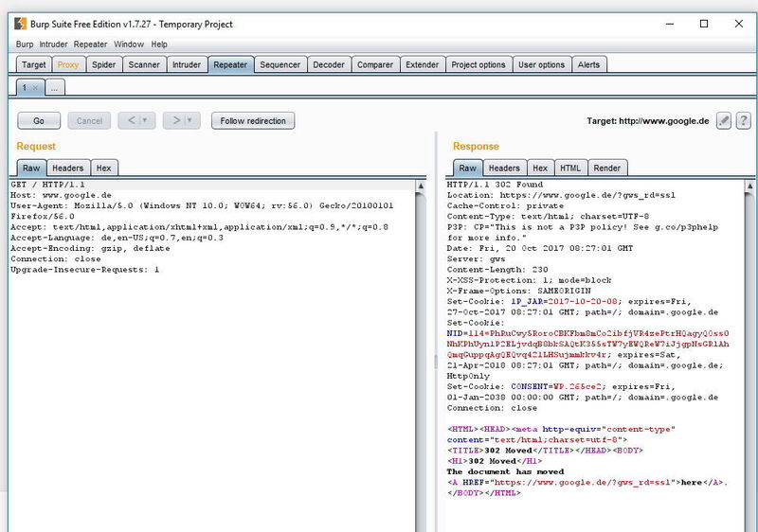
Task: Open the Burp menu
Action: coord(24,44)
